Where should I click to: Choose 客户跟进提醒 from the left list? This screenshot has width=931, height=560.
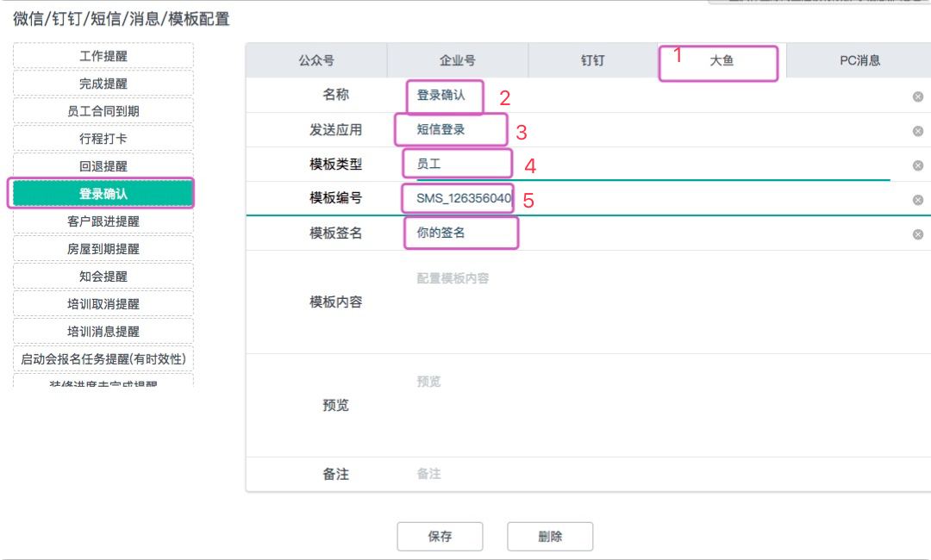pos(103,221)
